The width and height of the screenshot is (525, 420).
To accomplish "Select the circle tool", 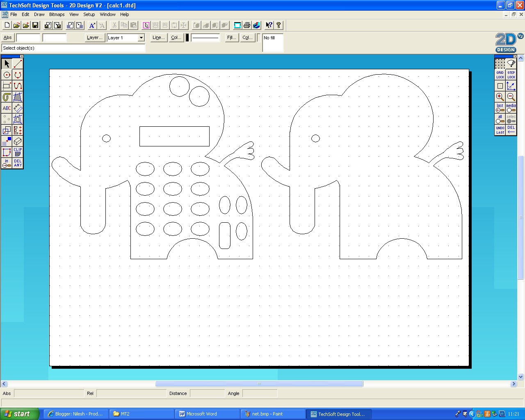I will tap(7, 75).
